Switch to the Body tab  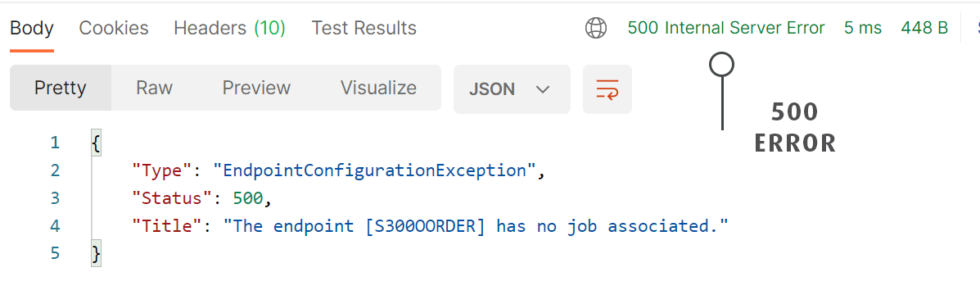coord(32,28)
